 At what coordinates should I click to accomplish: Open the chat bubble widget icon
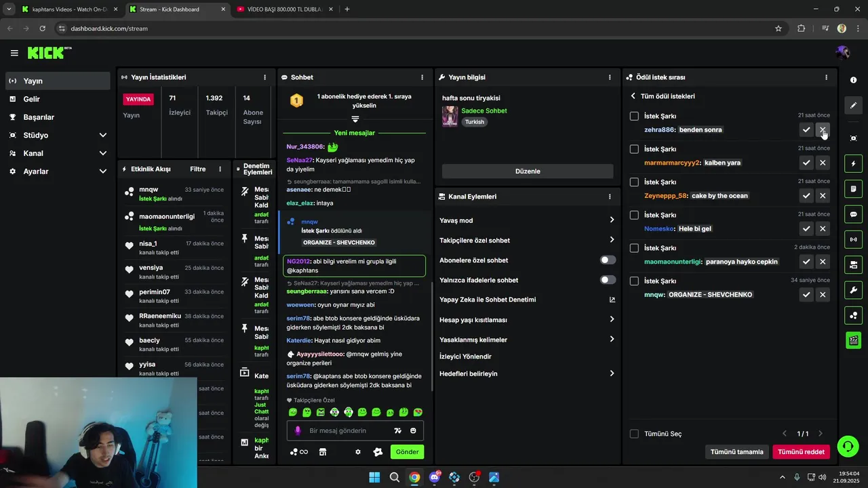(x=853, y=214)
